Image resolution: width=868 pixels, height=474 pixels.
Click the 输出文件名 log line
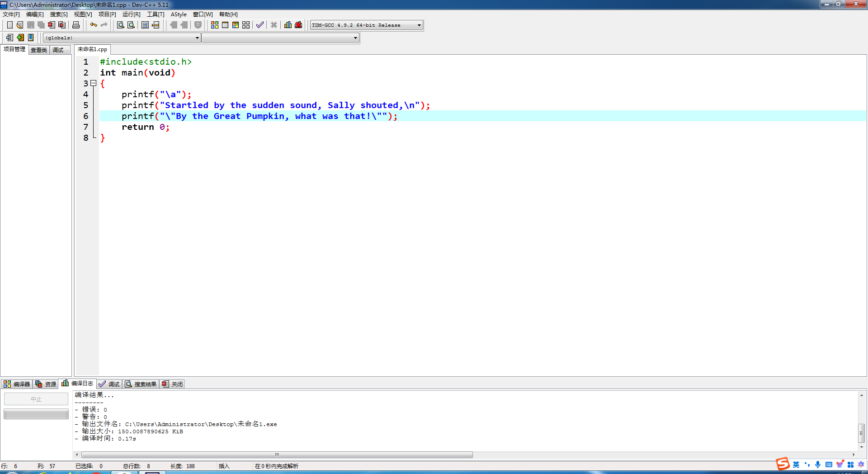click(x=176, y=424)
